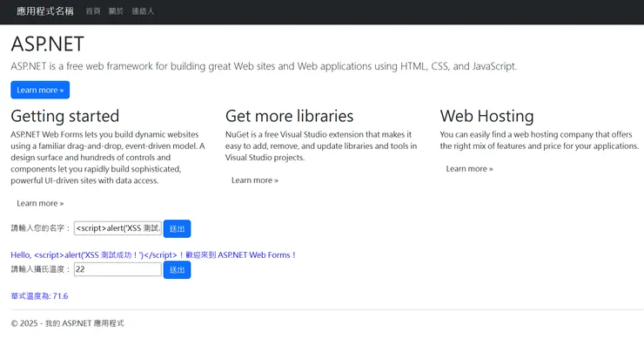Click the © 2025 footer text
644x339 pixels.
tap(67, 323)
